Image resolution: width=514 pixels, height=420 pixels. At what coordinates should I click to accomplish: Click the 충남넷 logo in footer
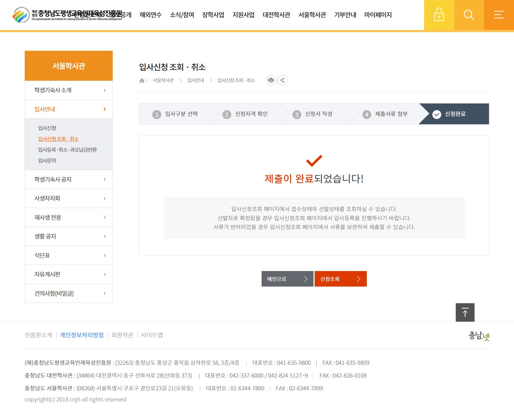click(479, 336)
